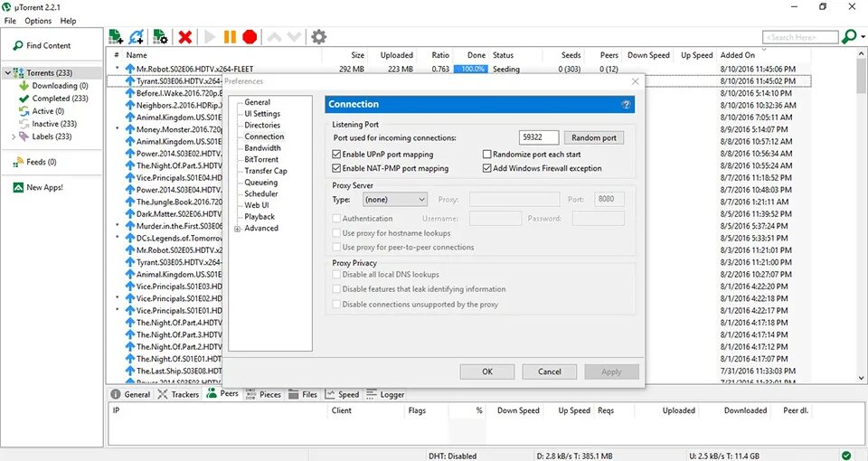868x461 pixels.
Task: Click the red X Remove Torrent icon
Action: (184, 37)
